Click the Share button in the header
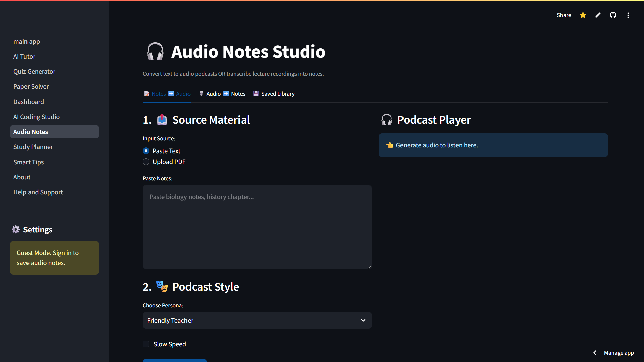 tap(564, 15)
